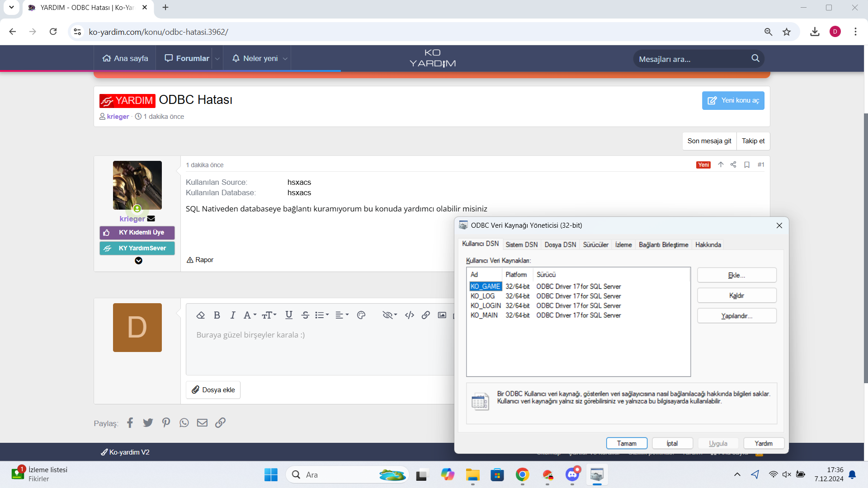Screen dimensions: 868x488
Task: Apply italic formatting in the editor
Action: tap(233, 315)
